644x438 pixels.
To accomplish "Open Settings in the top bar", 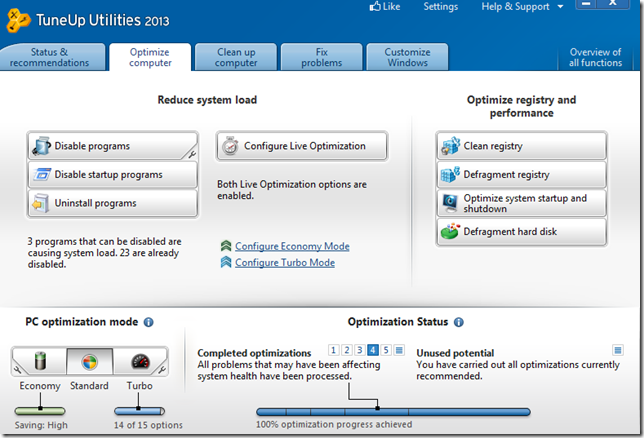I will (440, 7).
